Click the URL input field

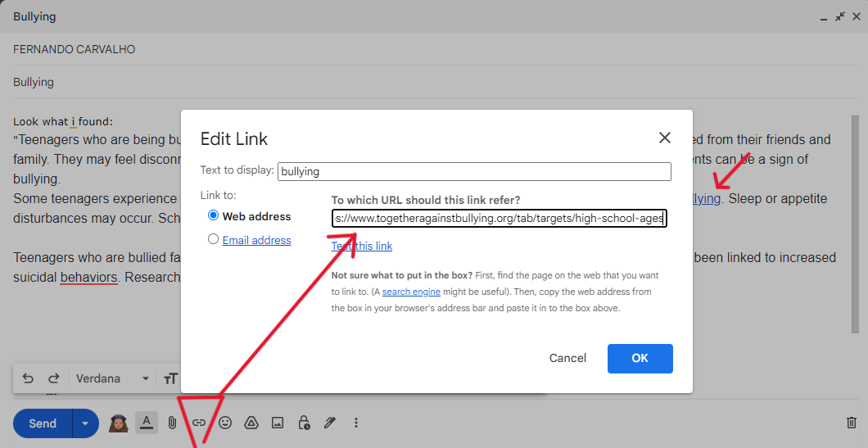[500, 218]
